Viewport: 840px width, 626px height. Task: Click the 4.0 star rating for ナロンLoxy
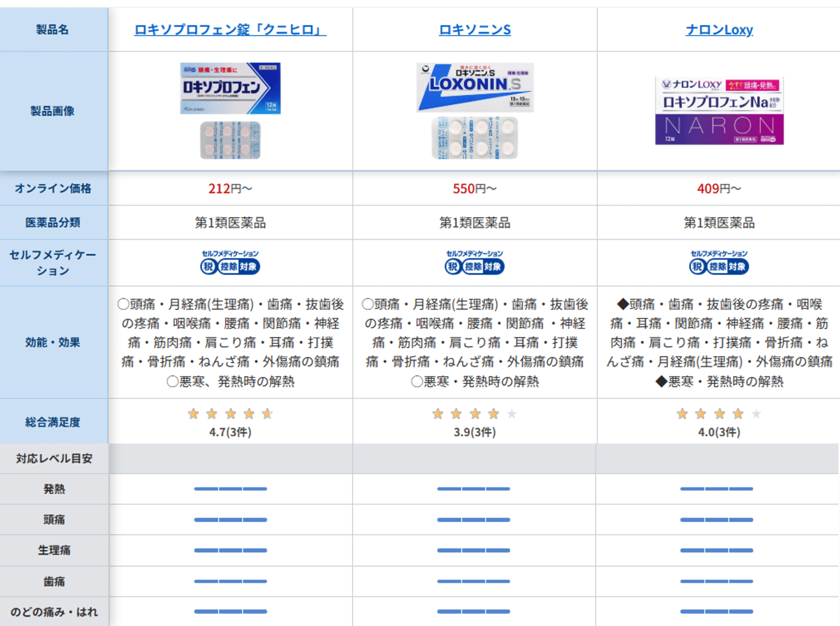pyautogui.click(x=719, y=414)
